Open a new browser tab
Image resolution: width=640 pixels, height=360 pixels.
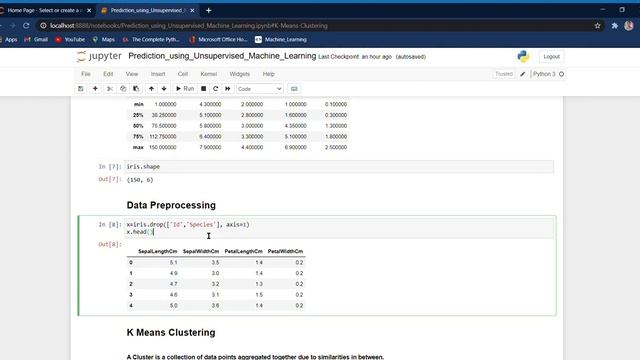(x=209, y=10)
